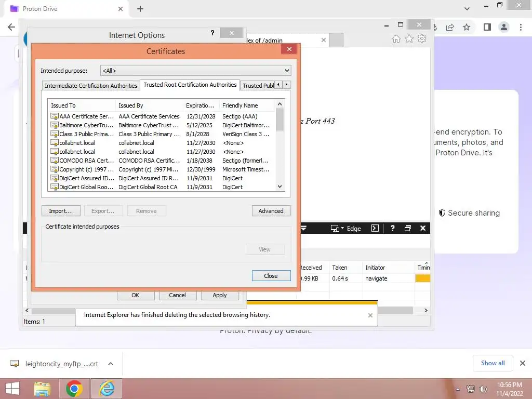The height and width of the screenshot is (399, 532).
Task: Sort by Friendly Name column header
Action: coord(247,105)
